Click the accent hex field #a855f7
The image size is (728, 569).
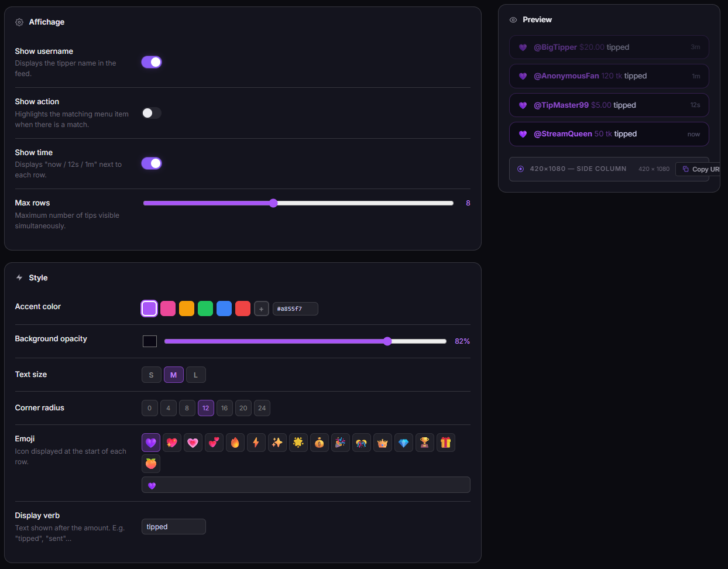click(x=296, y=309)
